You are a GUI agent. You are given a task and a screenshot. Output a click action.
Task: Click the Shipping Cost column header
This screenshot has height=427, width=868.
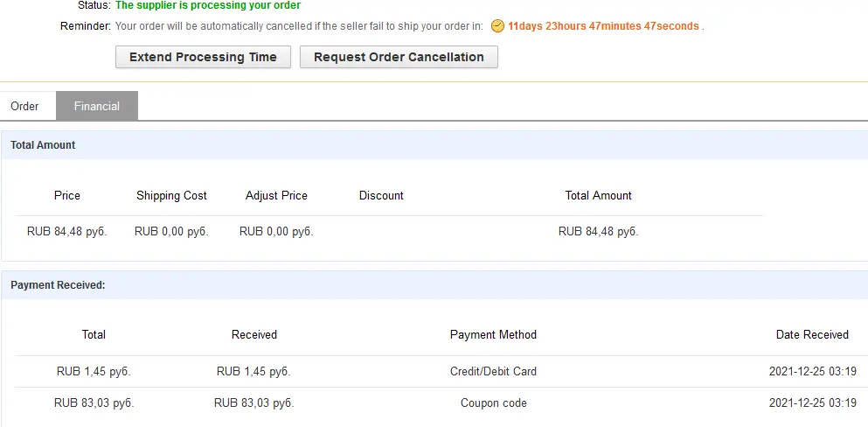pos(171,195)
